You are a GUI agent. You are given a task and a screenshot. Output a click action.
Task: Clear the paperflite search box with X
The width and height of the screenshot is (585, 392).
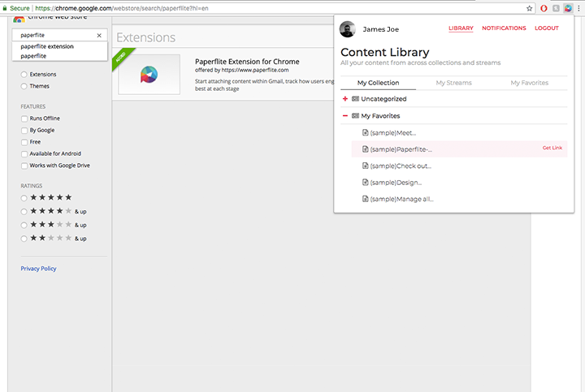(x=99, y=36)
